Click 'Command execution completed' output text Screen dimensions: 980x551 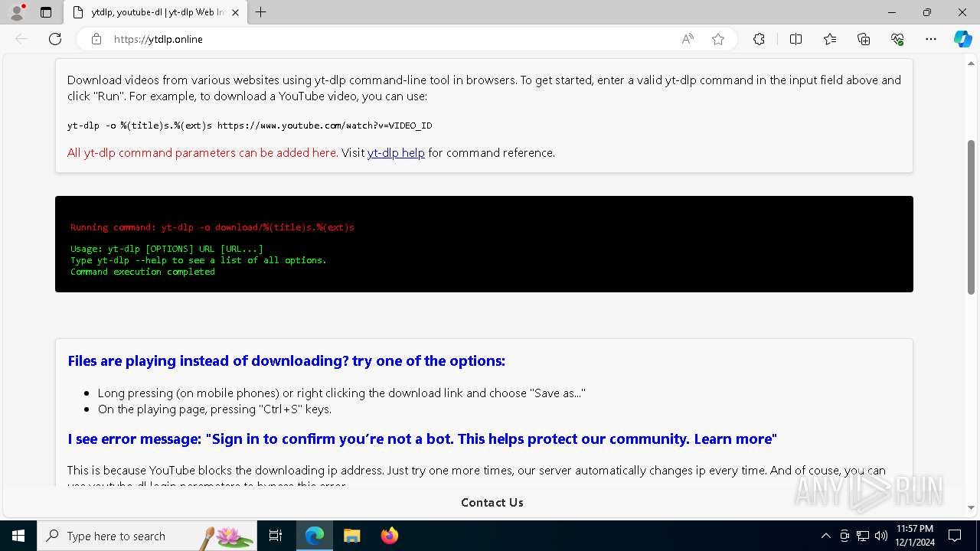point(142,272)
